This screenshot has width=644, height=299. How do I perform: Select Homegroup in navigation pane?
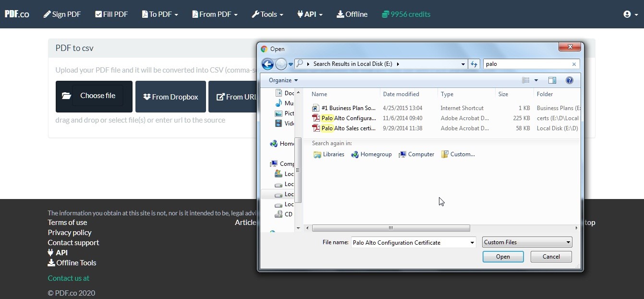(282, 144)
